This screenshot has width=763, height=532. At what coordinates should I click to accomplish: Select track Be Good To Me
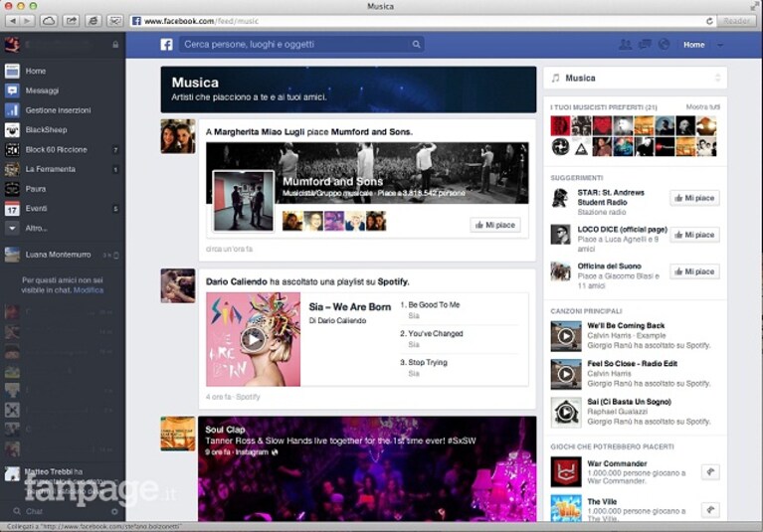pos(434,305)
